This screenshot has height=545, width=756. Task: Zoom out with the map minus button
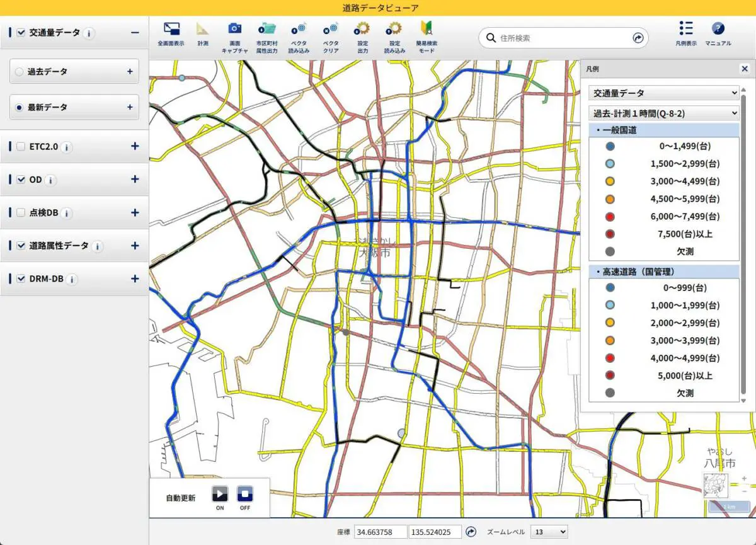(745, 490)
